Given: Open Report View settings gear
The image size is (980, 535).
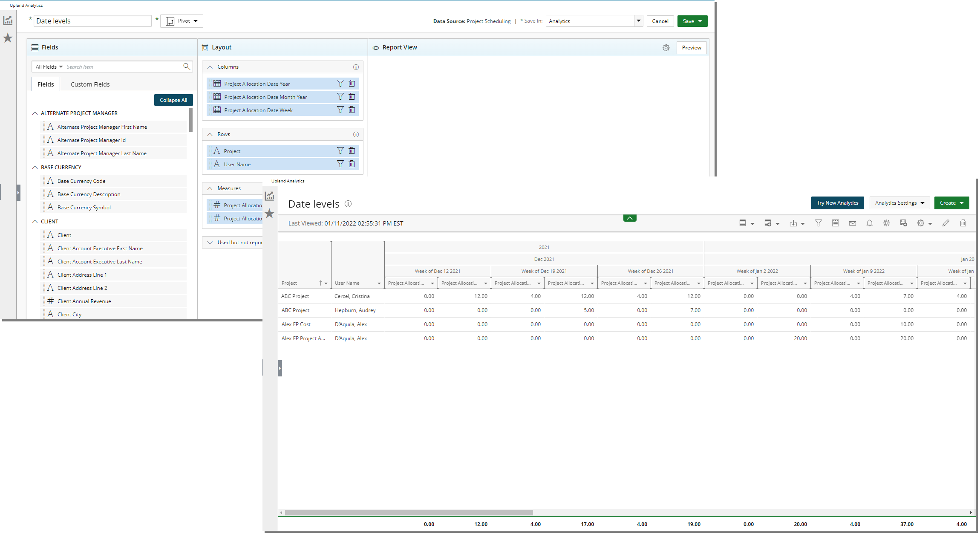Looking at the screenshot, I should coord(666,48).
